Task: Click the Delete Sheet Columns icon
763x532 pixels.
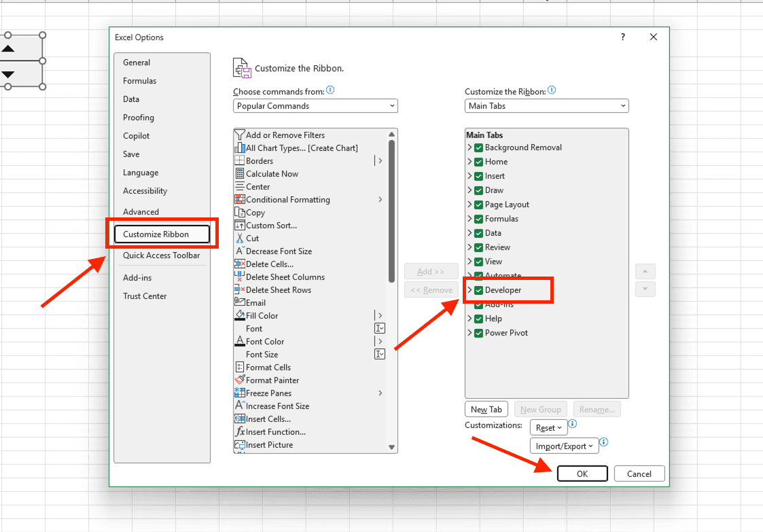Action: pyautogui.click(x=239, y=277)
